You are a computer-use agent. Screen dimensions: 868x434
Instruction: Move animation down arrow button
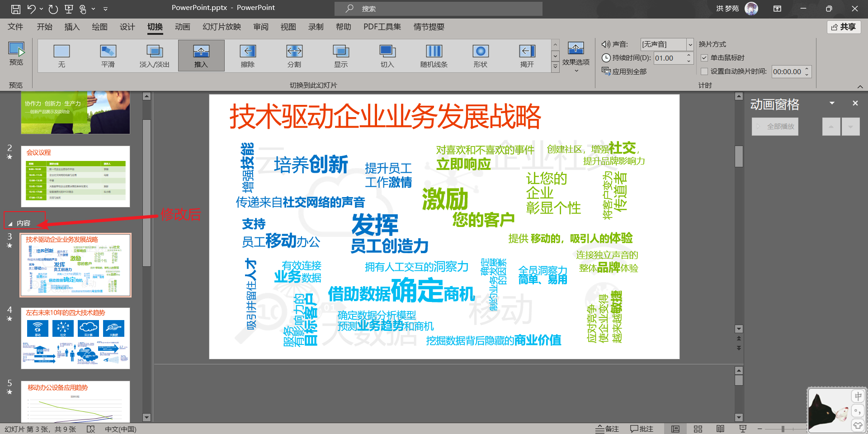tap(850, 127)
